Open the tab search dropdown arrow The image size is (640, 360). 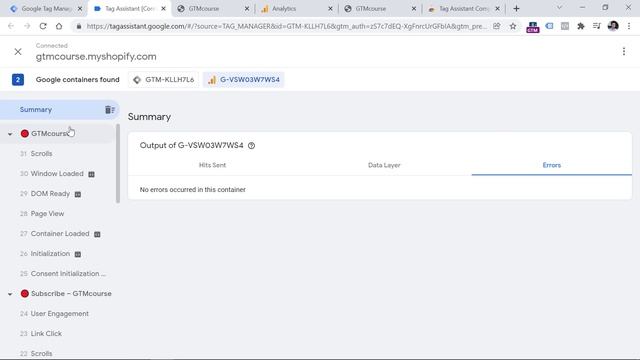click(560, 8)
